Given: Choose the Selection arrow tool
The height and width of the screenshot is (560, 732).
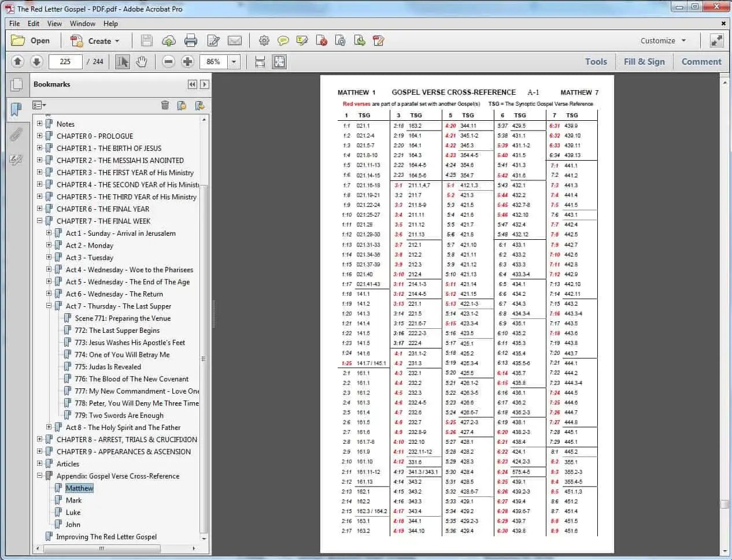Looking at the screenshot, I should tap(123, 61).
